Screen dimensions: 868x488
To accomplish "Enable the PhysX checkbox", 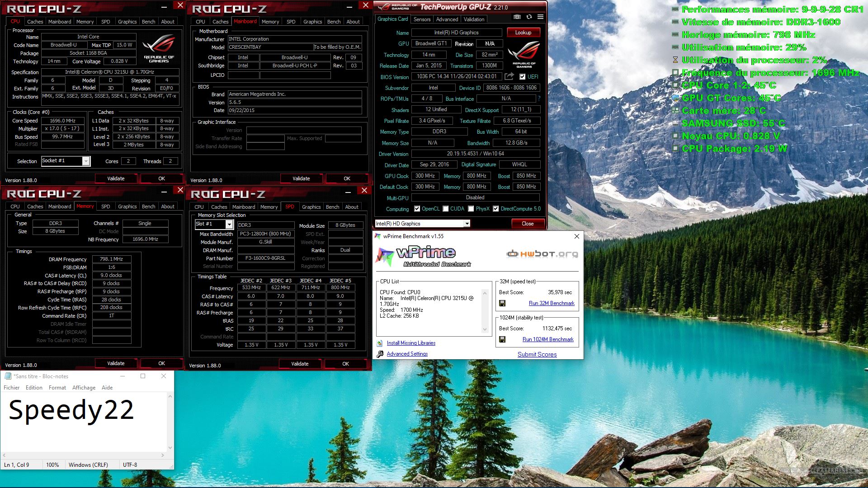I will coord(471,209).
